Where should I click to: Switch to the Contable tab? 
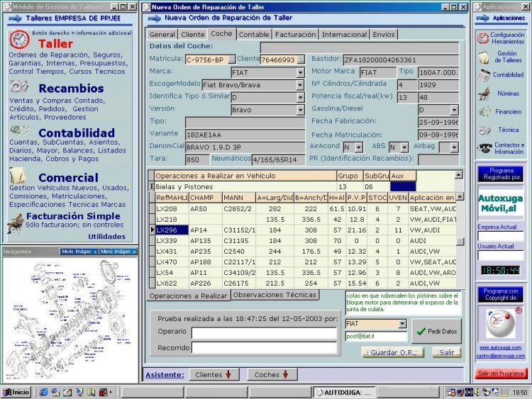click(x=254, y=34)
